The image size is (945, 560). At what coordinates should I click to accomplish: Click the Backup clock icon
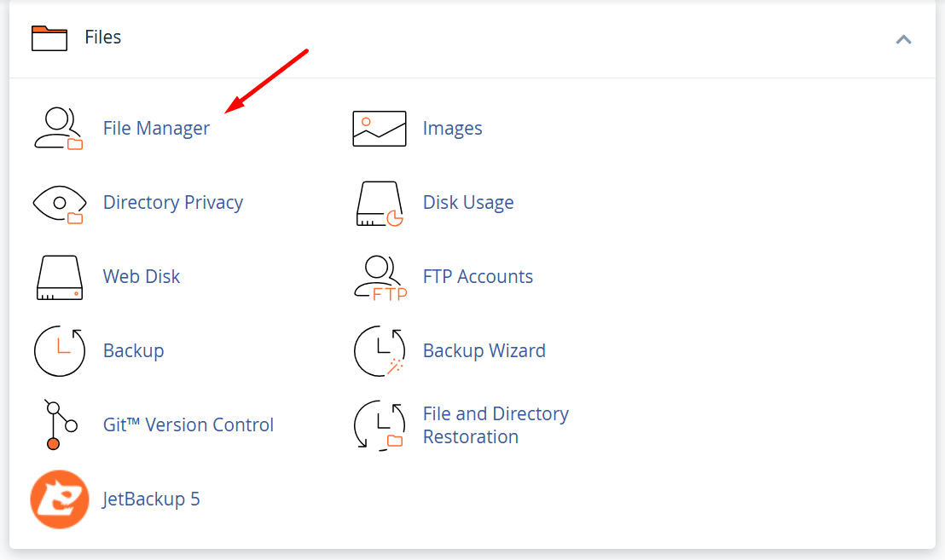[59, 351]
